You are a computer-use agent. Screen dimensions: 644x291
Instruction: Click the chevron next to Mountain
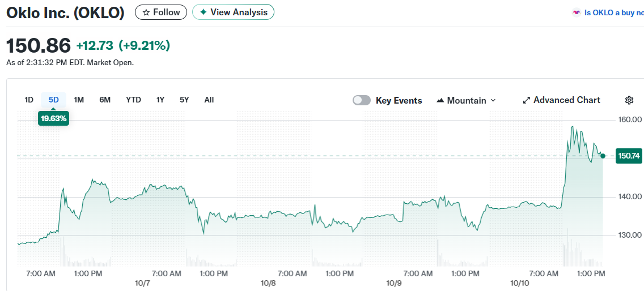tap(493, 100)
